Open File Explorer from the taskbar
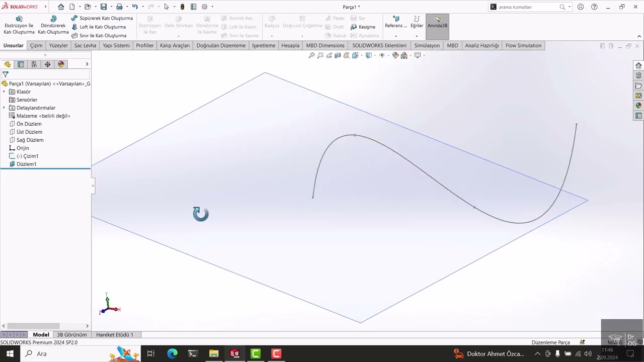The height and width of the screenshot is (362, 644). 214,353
